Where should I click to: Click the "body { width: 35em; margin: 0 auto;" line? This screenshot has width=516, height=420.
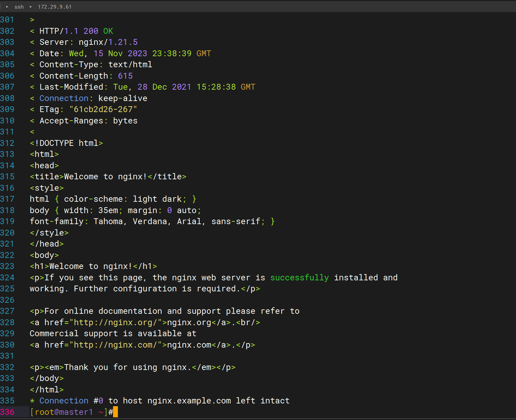115,210
